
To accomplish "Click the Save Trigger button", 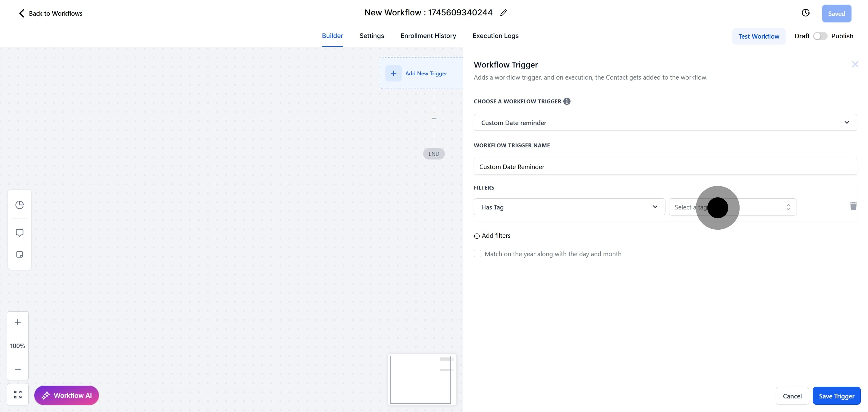I will point(836,396).
